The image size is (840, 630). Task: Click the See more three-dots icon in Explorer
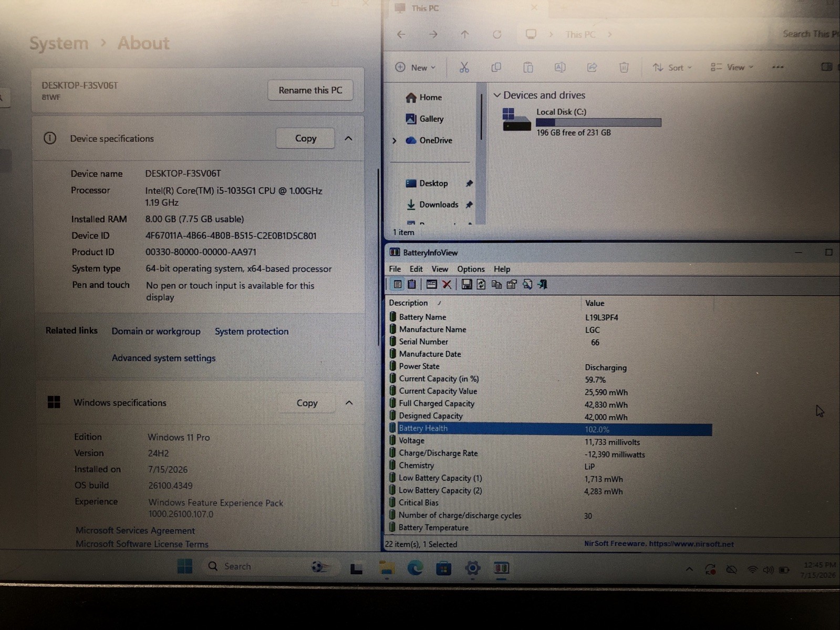point(778,67)
